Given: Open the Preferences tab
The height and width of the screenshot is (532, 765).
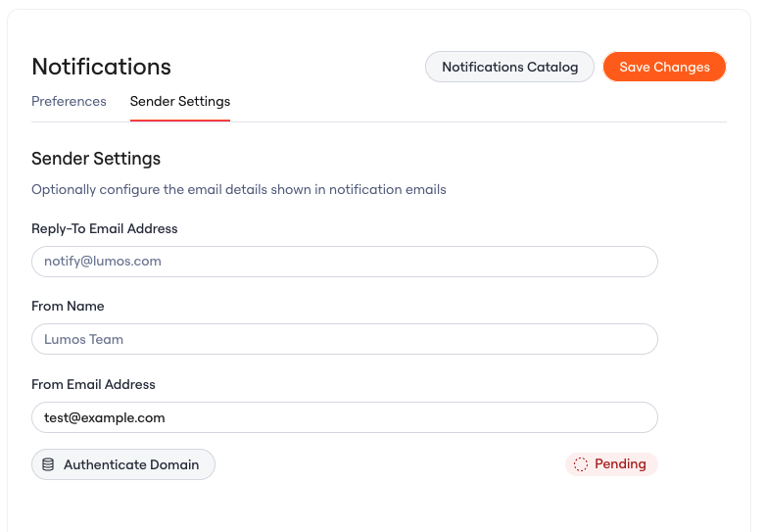Looking at the screenshot, I should click(69, 101).
